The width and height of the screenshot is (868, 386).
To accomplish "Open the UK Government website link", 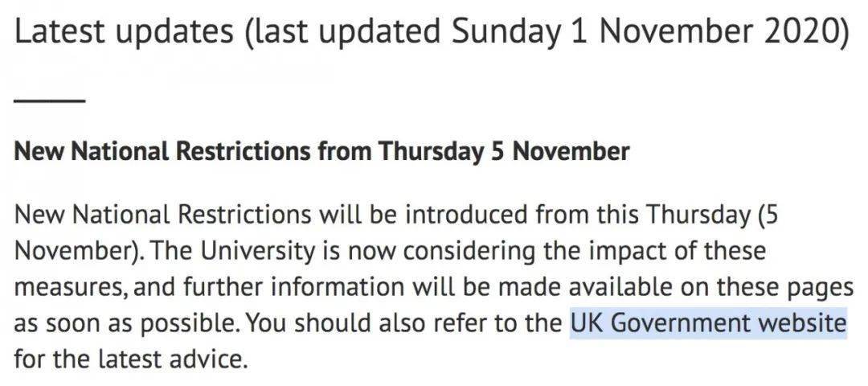I will click(708, 323).
